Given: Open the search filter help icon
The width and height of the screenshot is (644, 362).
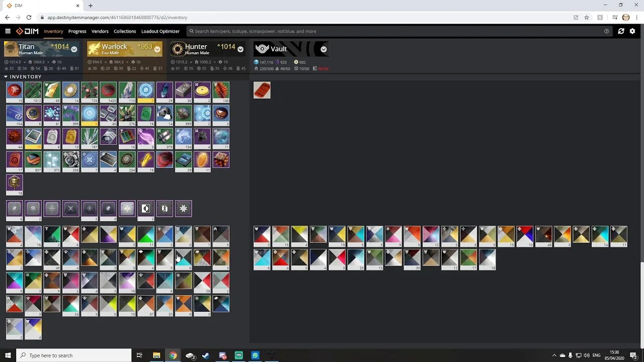Looking at the screenshot, I should 606,31.
